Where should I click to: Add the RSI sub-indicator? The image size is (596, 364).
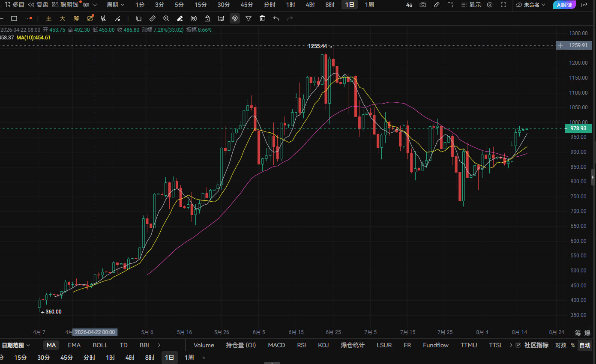[x=302, y=345]
